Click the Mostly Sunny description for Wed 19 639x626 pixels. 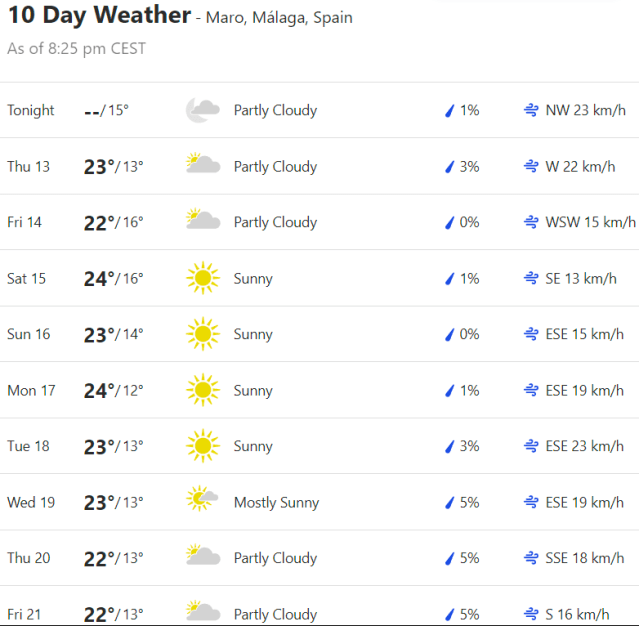point(276,502)
